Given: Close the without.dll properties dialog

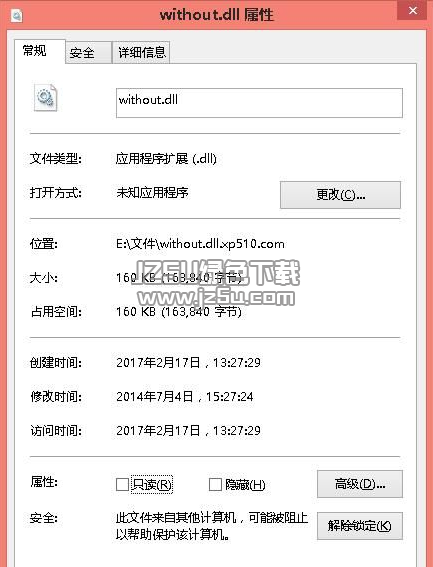Looking at the screenshot, I should [x=412, y=11].
